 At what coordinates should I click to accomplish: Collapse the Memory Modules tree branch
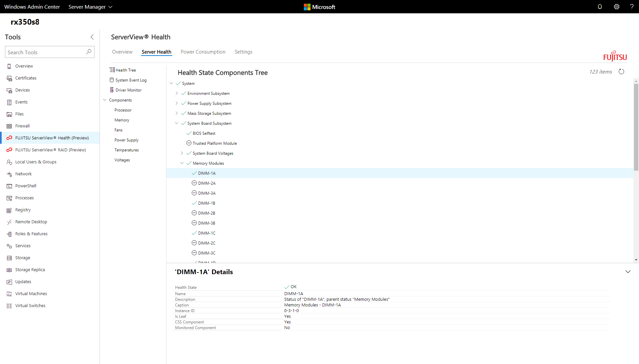pyautogui.click(x=183, y=163)
